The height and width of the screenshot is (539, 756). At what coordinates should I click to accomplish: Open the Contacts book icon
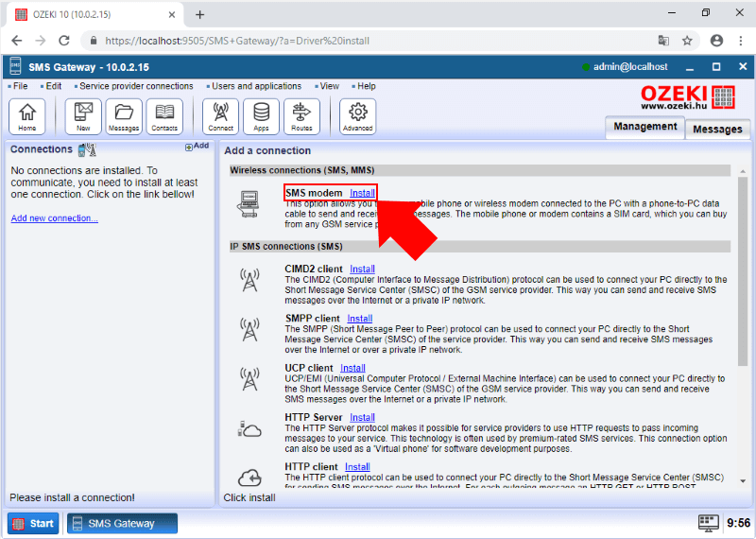tap(164, 116)
